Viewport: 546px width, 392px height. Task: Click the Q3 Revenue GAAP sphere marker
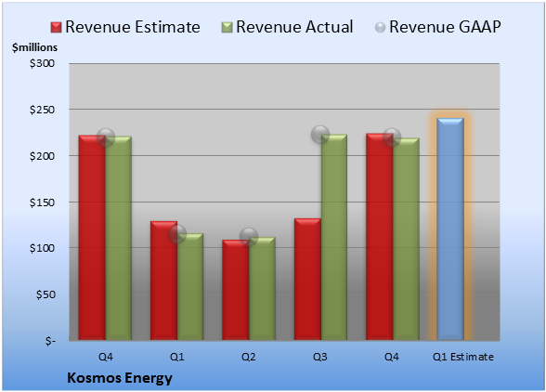[x=320, y=135]
